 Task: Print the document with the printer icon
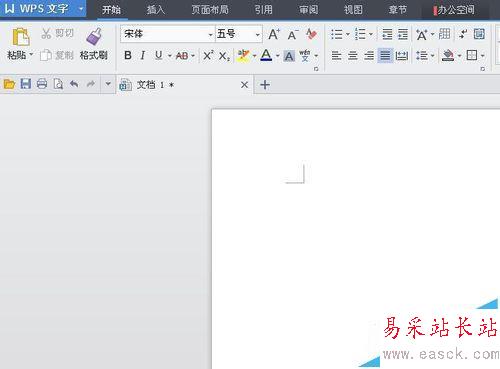pyautogui.click(x=42, y=84)
